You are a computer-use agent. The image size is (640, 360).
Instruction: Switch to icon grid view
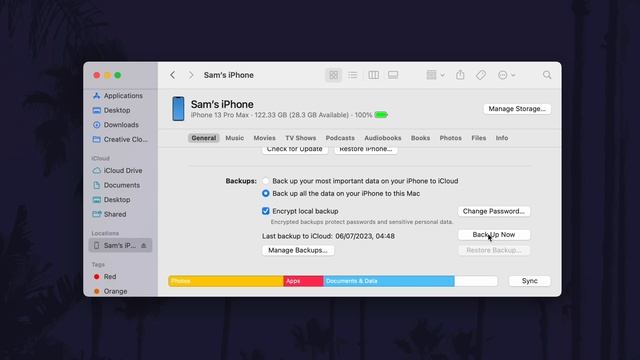333,75
